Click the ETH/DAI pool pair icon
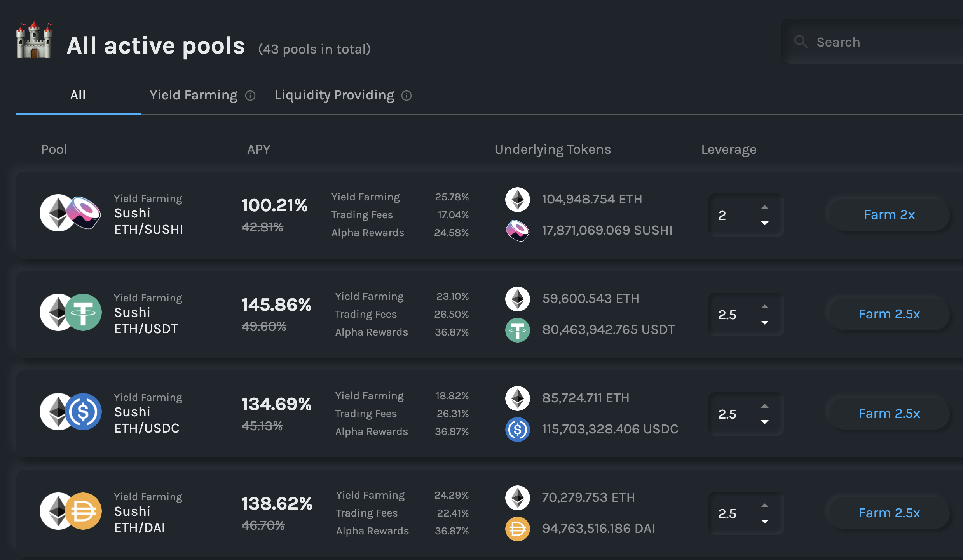 [x=70, y=511]
